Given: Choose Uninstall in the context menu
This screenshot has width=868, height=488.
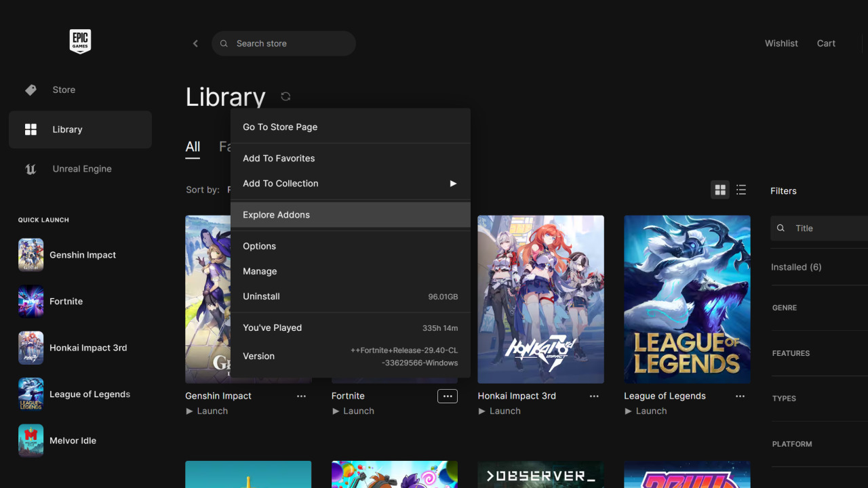Looking at the screenshot, I should [262, 297].
